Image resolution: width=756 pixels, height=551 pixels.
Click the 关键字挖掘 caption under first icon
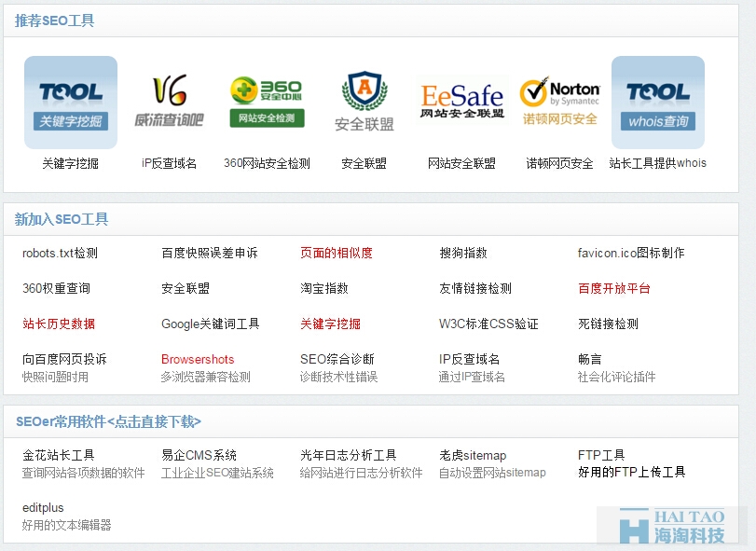(x=71, y=163)
